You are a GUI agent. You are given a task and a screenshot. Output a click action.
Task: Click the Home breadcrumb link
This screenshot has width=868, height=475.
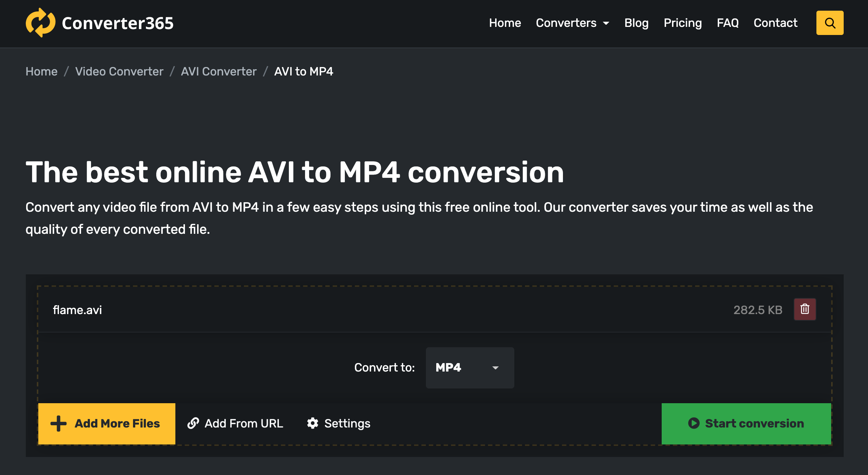(x=42, y=71)
